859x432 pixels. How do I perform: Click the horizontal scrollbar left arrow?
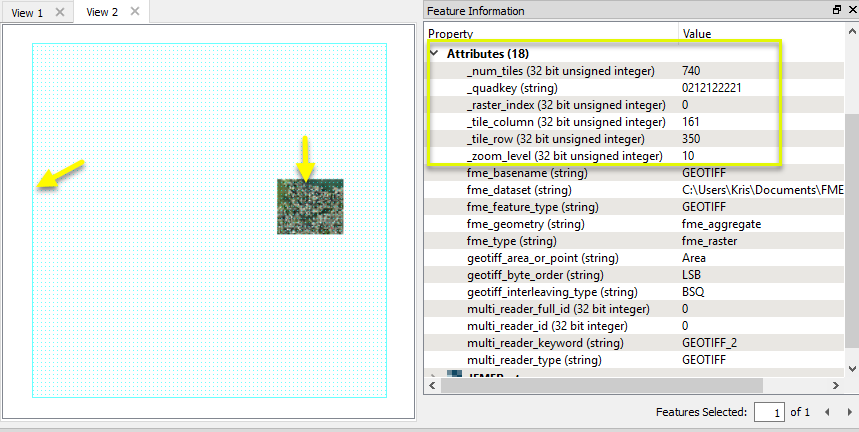432,385
